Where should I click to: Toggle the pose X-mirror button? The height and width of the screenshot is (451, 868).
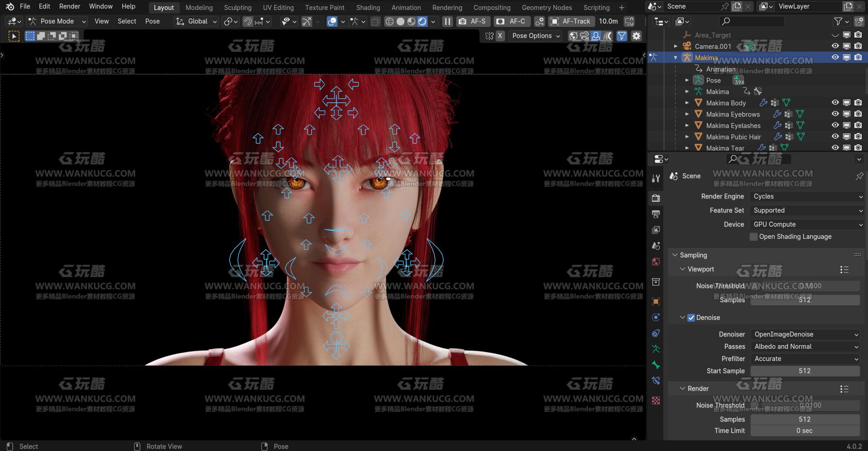click(x=500, y=36)
